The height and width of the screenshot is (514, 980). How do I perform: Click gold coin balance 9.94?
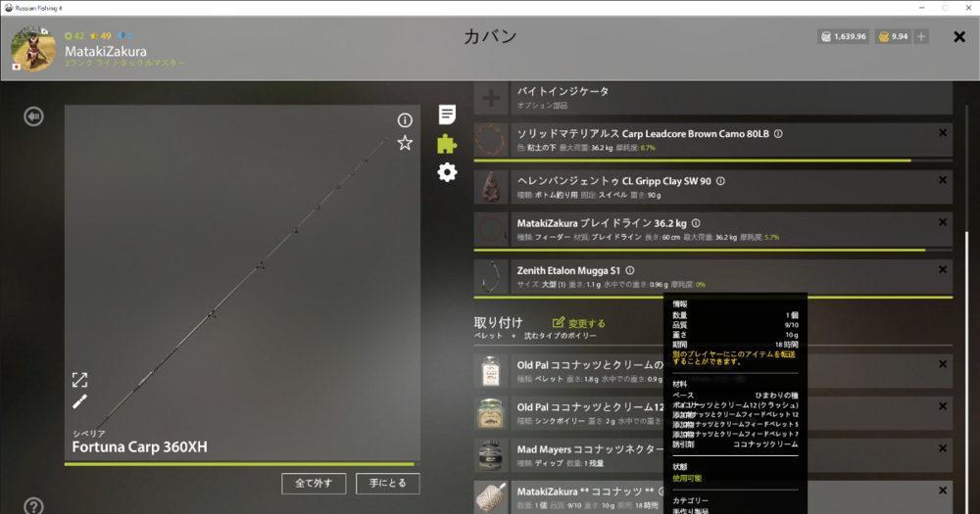(x=893, y=37)
